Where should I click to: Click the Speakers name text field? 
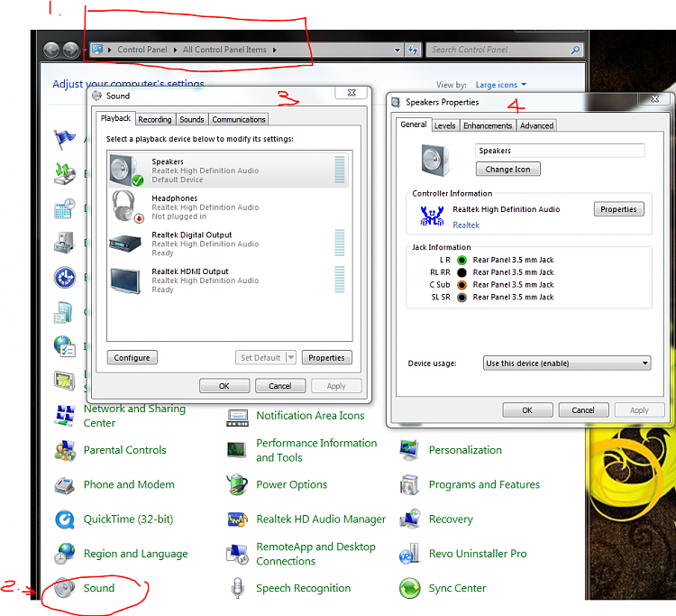click(x=560, y=151)
